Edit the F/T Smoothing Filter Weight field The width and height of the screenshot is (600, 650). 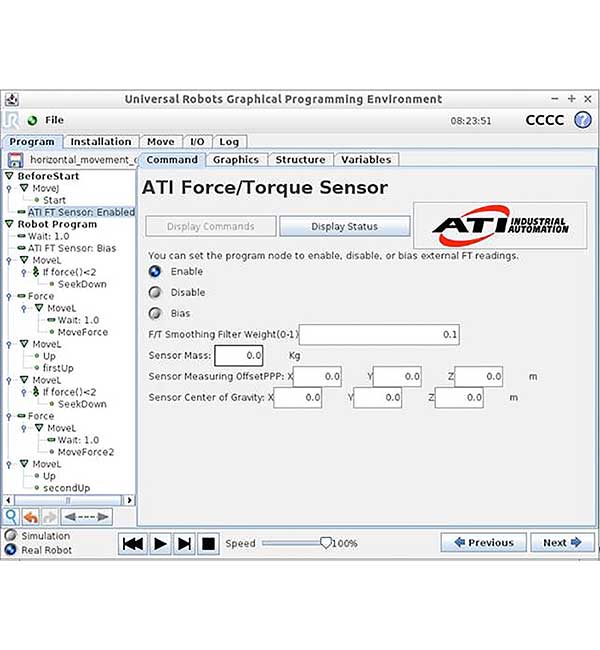pyautogui.click(x=379, y=335)
